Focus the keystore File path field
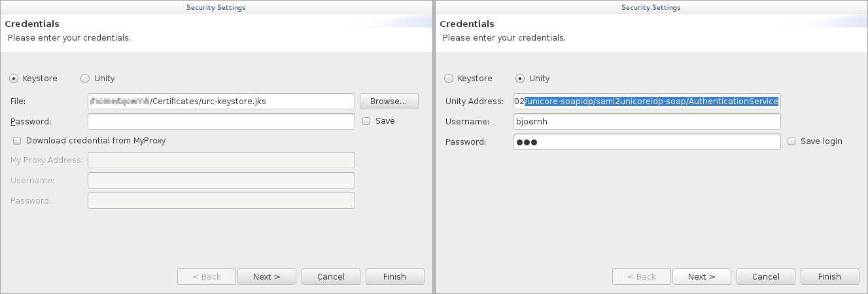Viewport: 868px width, 294px height. (x=221, y=101)
